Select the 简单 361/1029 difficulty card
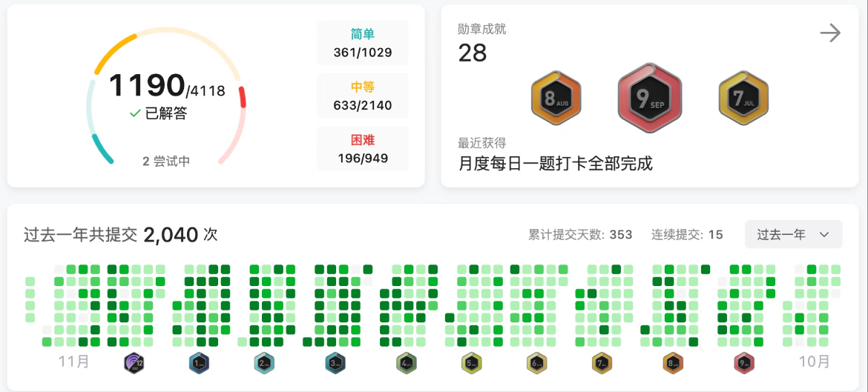The image size is (868, 392). point(363,43)
